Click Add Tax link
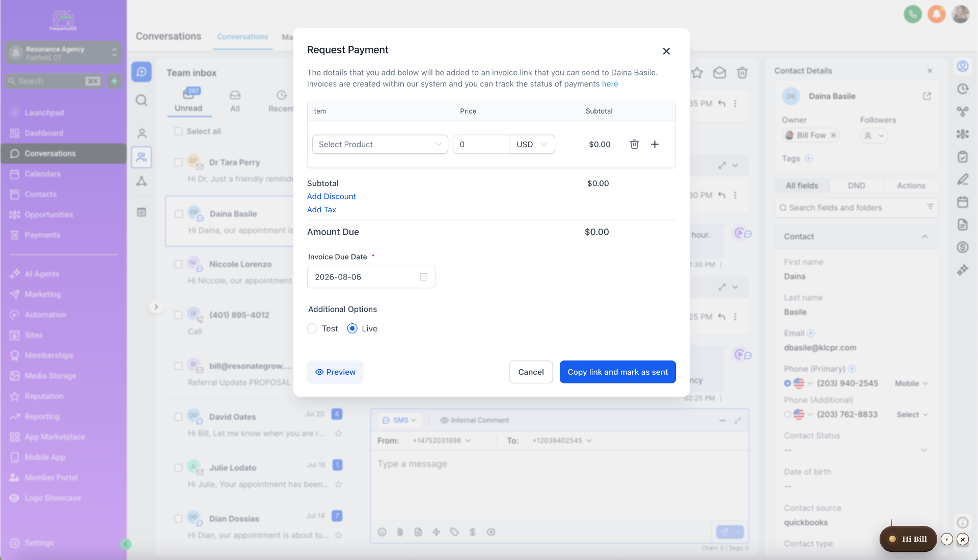 321,210
